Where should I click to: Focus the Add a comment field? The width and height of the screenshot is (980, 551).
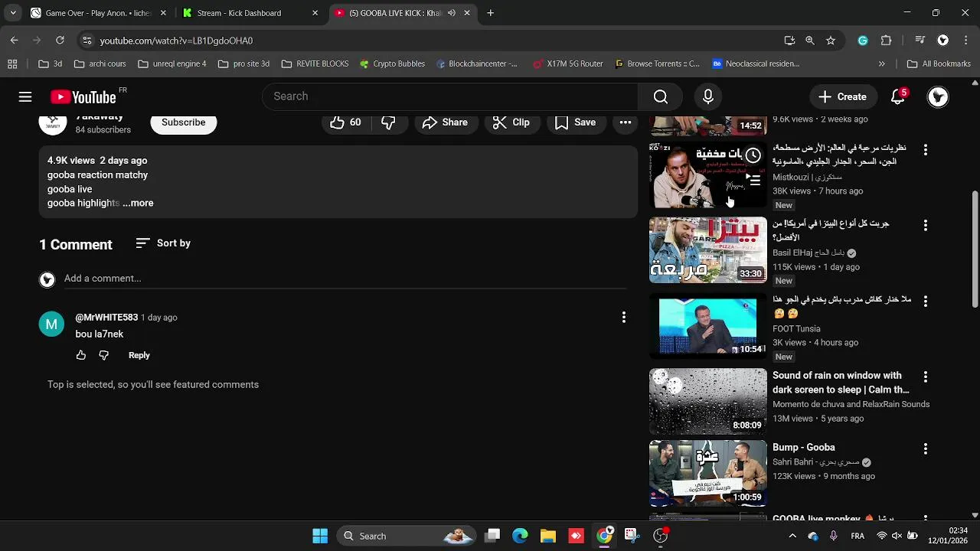(x=345, y=279)
